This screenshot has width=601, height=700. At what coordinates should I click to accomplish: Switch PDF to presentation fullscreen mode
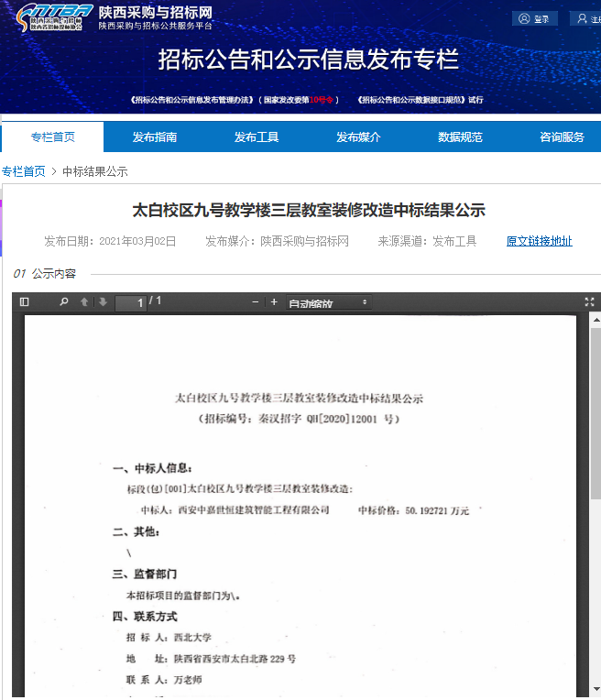coord(589,301)
